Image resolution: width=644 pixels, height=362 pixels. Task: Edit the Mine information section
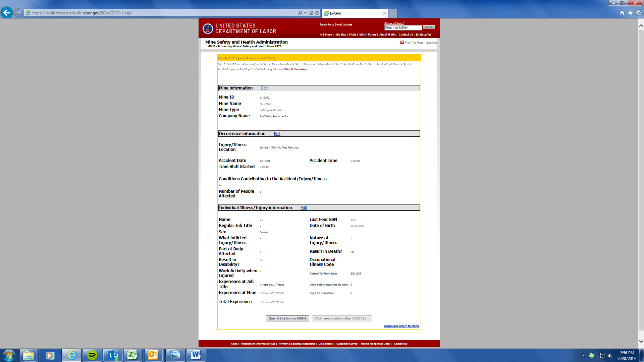click(x=264, y=88)
